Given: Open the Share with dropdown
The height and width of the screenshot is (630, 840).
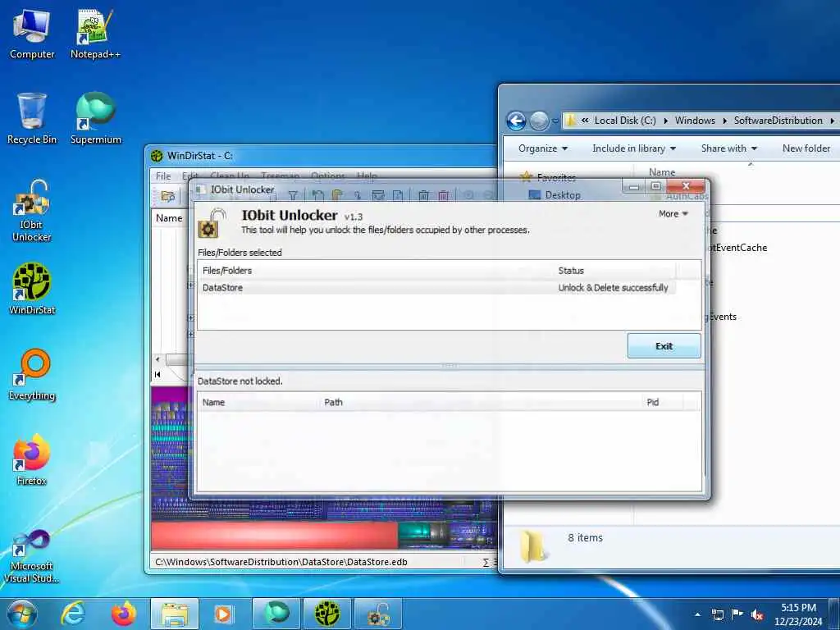Looking at the screenshot, I should 729,148.
